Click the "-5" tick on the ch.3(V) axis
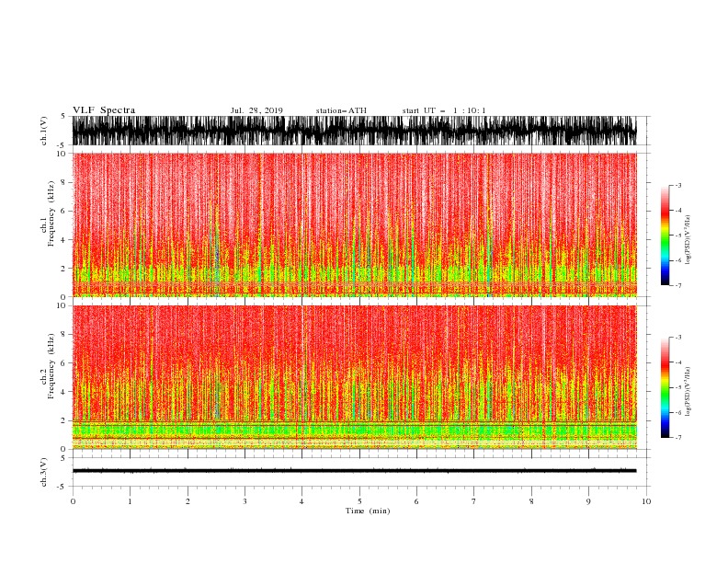This screenshot has height=563, width=728. pos(63,487)
